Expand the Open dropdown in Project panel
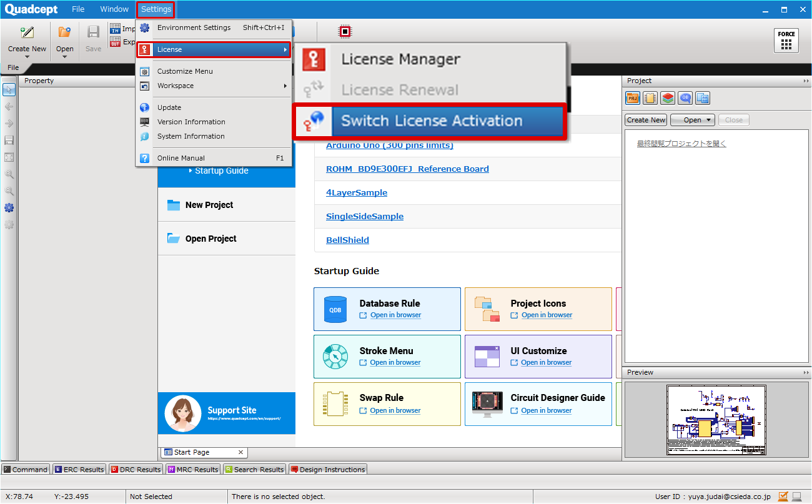The height and width of the screenshot is (504, 812). point(693,120)
